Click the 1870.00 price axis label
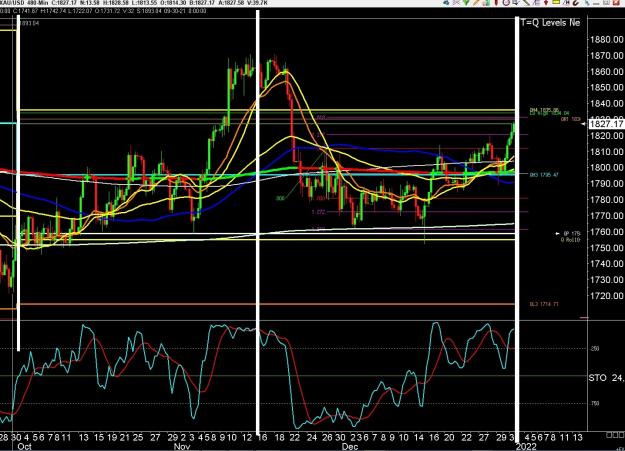 click(x=607, y=55)
